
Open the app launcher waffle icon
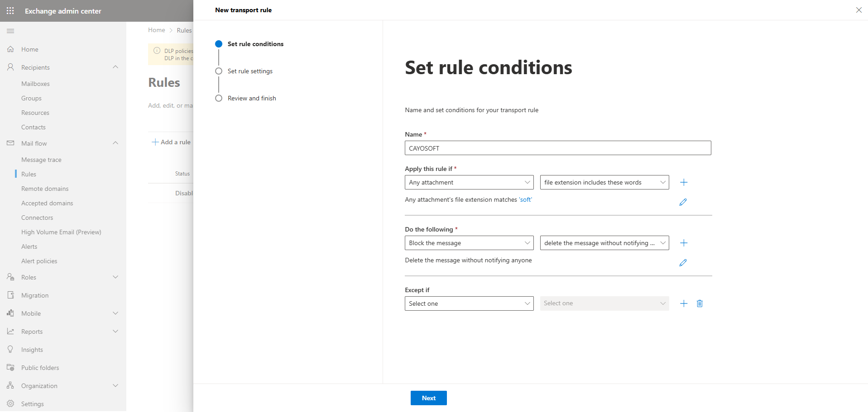[10, 11]
